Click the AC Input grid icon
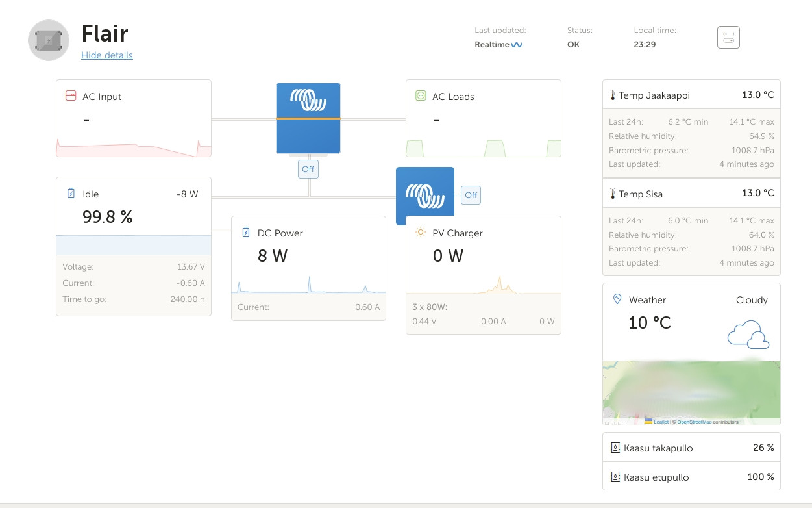The width and height of the screenshot is (812, 508). [71, 96]
